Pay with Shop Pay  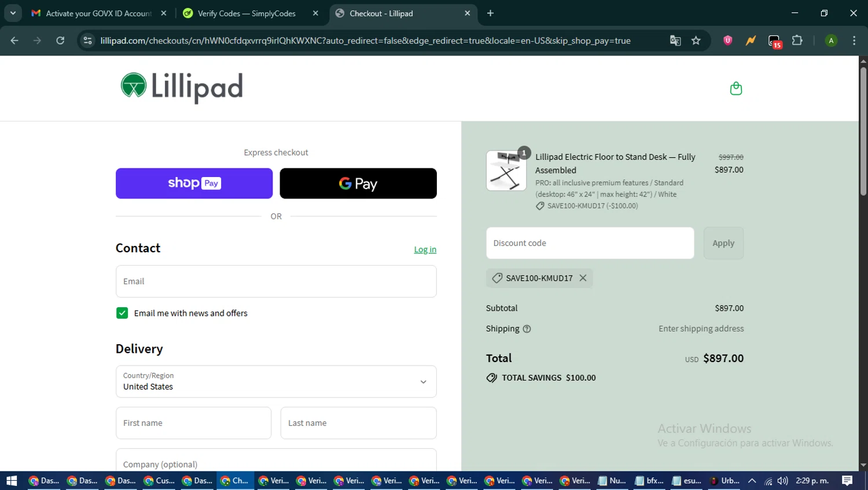[194, 183]
